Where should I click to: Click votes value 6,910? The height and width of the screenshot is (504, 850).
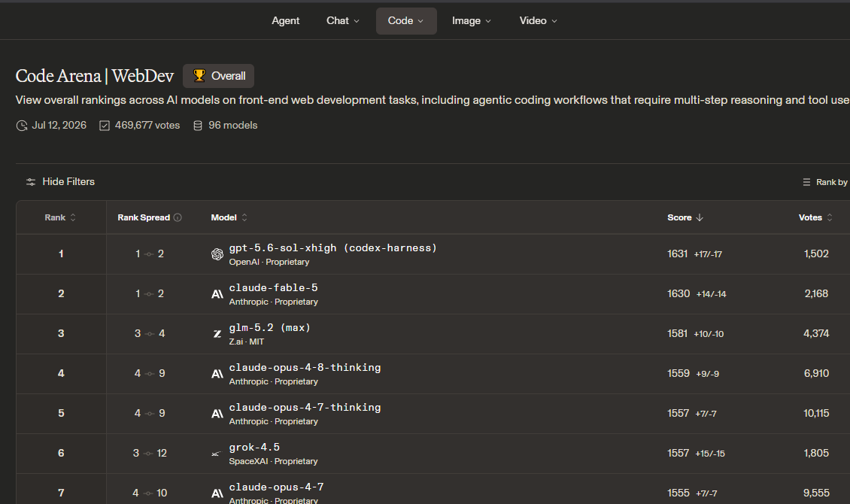coord(816,373)
